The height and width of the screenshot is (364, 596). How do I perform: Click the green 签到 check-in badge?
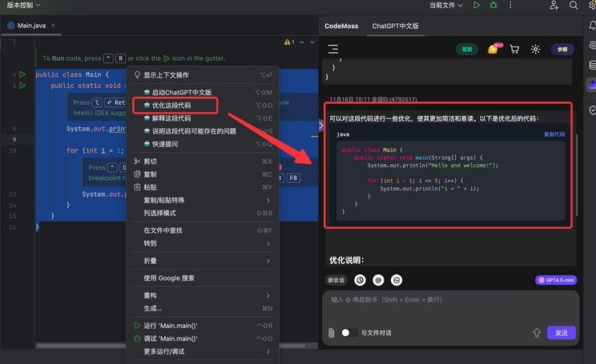(x=467, y=50)
